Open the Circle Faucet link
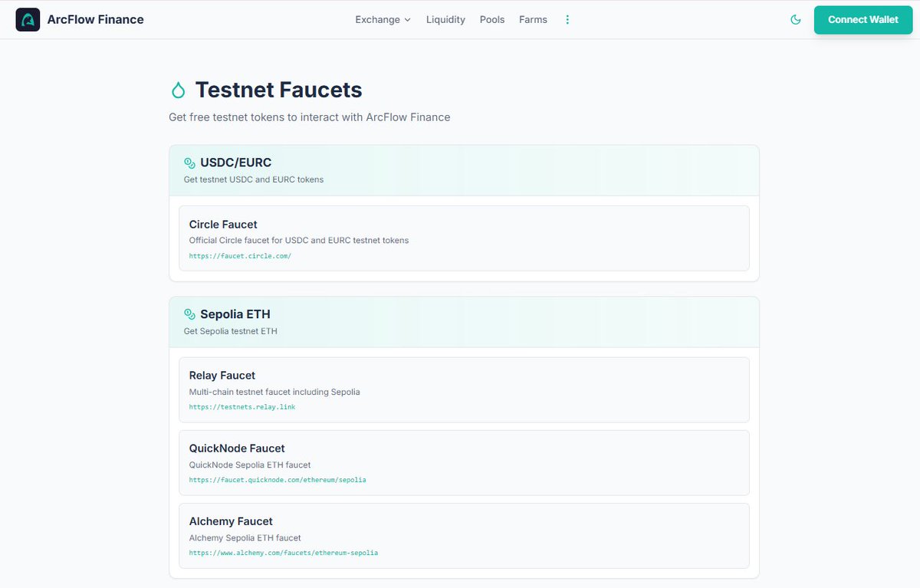Image resolution: width=920 pixels, height=588 pixels. tap(240, 256)
